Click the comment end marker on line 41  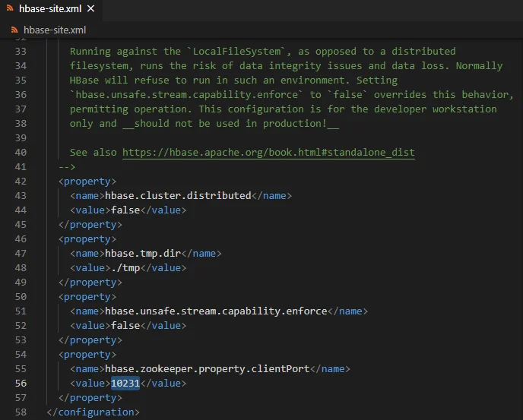[67, 166]
